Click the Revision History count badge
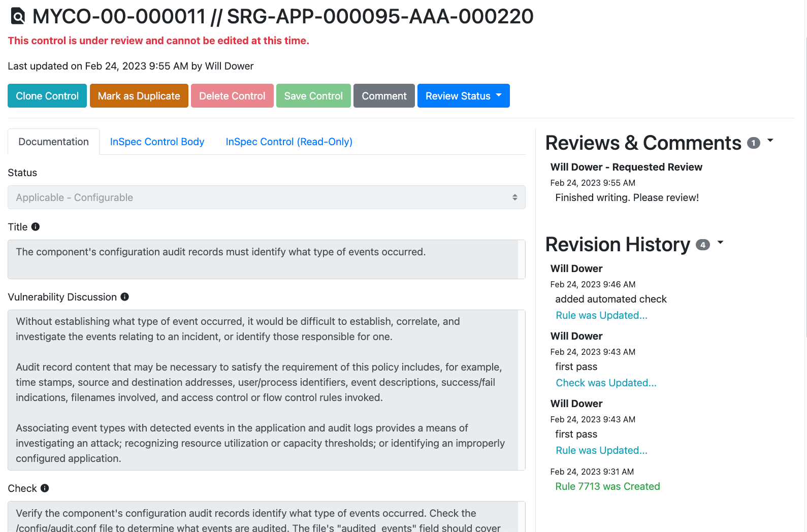This screenshot has width=807, height=532. (x=702, y=245)
